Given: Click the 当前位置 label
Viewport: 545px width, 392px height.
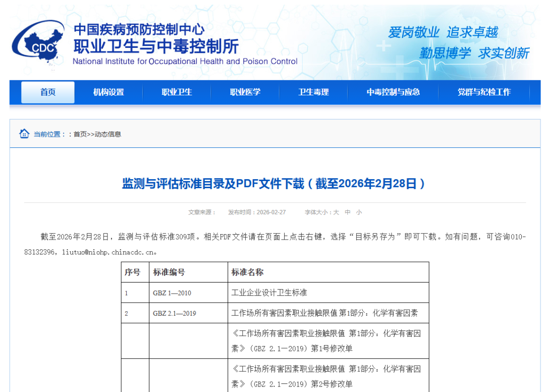Looking at the screenshot, I should [x=49, y=134].
